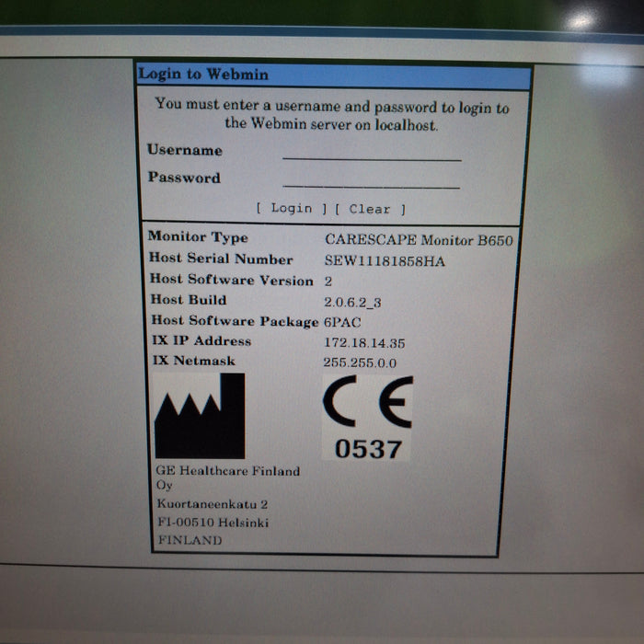Select the host serial number SEW11181858HA
This screenshot has height=644, width=644.
[x=385, y=260]
